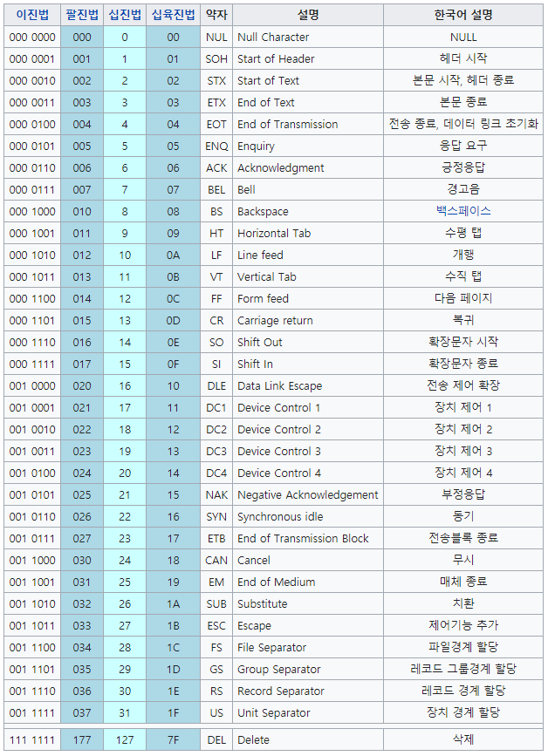This screenshot has height=756, width=548.
Task: Click the 'Unit Separator' description
Action: [274, 713]
